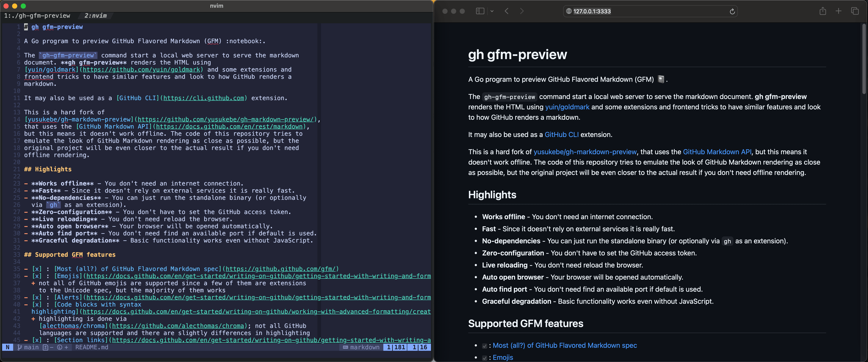Click the 'gh gfm-preview' preview heading

point(518,54)
